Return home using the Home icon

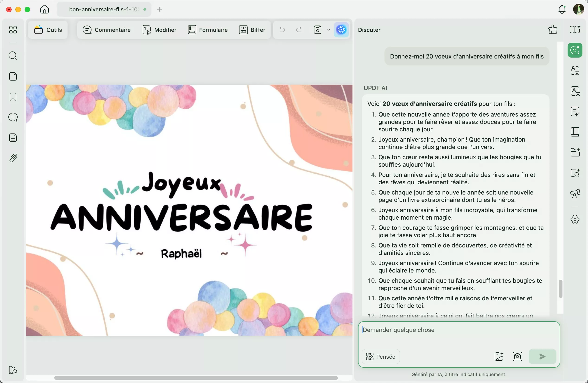coord(44,9)
